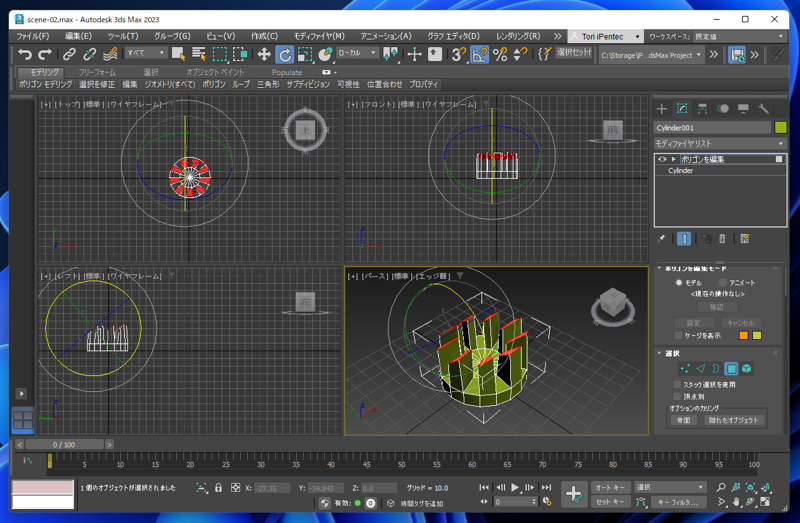Activate the Select and Scale tool

(x=305, y=54)
